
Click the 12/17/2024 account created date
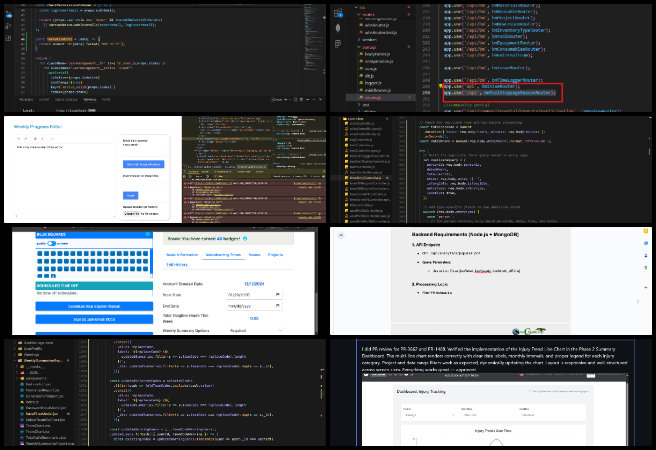[x=254, y=284]
